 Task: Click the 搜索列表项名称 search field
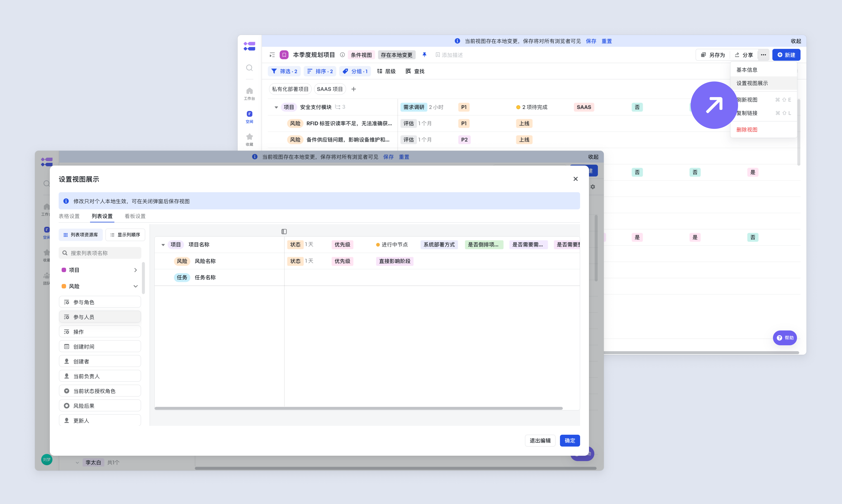(x=100, y=253)
